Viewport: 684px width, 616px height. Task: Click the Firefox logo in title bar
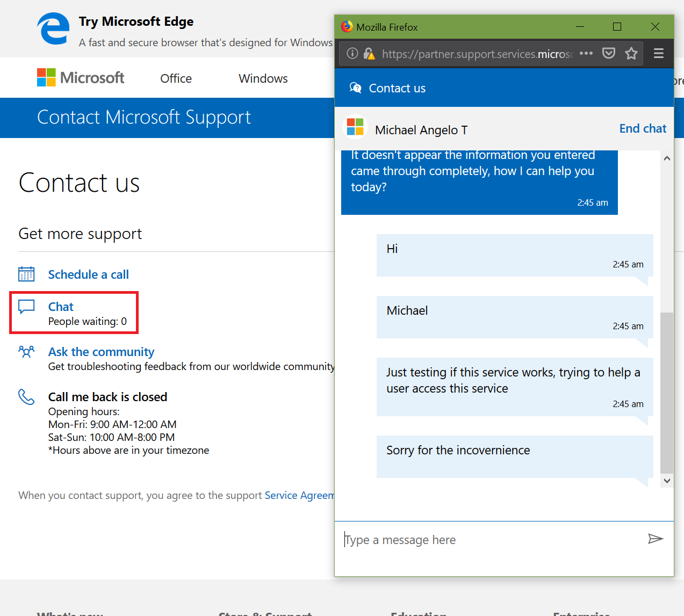pos(347,26)
